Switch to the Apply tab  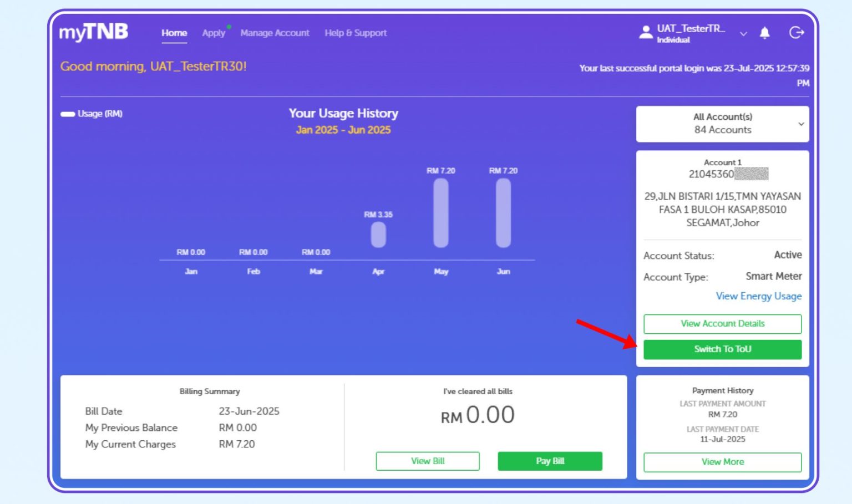point(213,33)
